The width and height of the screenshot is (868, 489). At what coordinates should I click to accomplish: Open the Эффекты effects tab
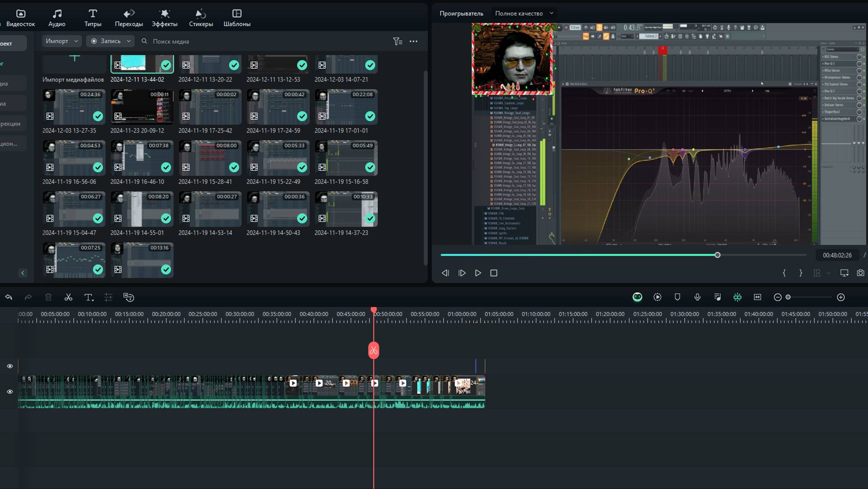(x=165, y=18)
